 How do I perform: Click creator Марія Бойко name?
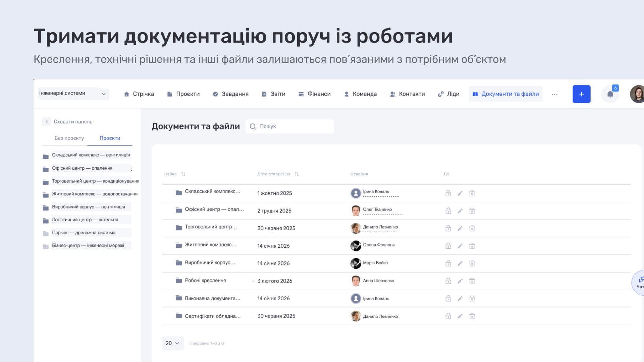(x=375, y=263)
